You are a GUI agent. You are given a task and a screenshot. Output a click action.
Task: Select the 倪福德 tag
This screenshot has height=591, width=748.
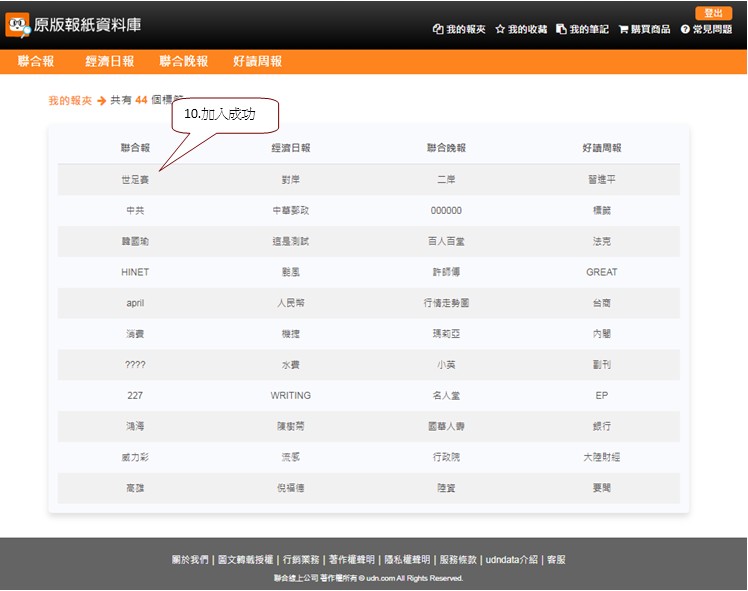[x=291, y=488]
